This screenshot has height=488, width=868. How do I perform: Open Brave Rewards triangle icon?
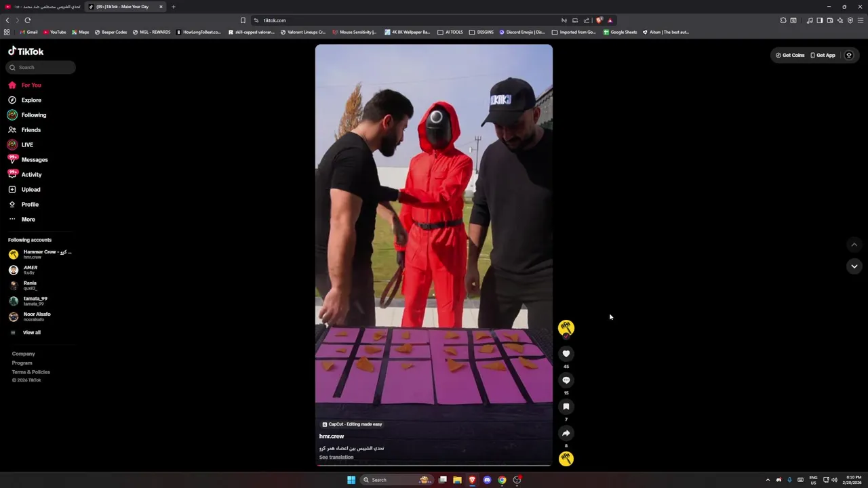(610, 20)
